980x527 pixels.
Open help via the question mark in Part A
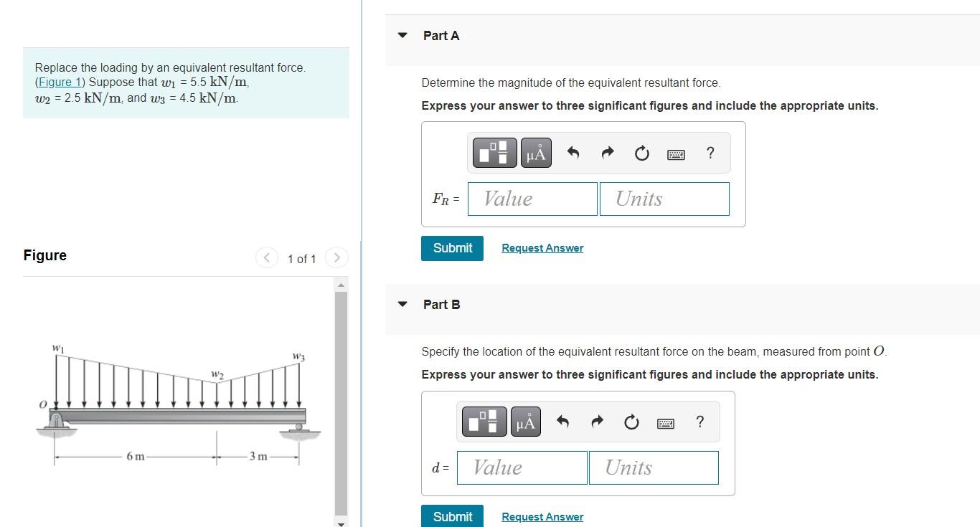coord(710,153)
